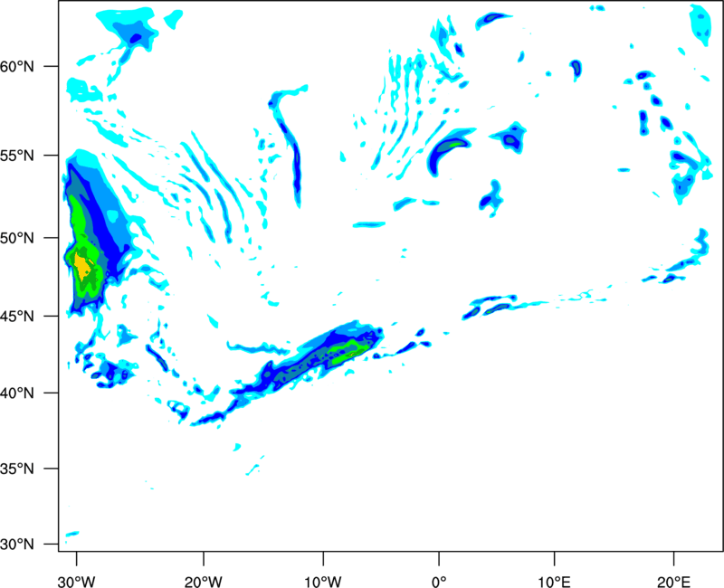Click the 0° longitude label

[439, 582]
